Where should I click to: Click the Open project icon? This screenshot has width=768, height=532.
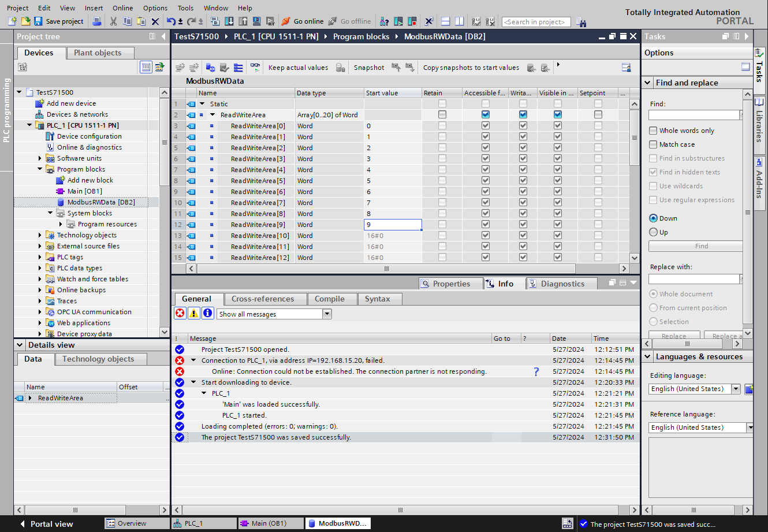[25, 21]
